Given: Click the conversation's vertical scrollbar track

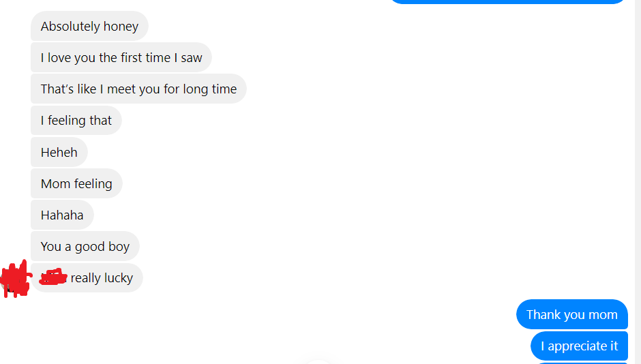Looking at the screenshot, I should [638, 182].
